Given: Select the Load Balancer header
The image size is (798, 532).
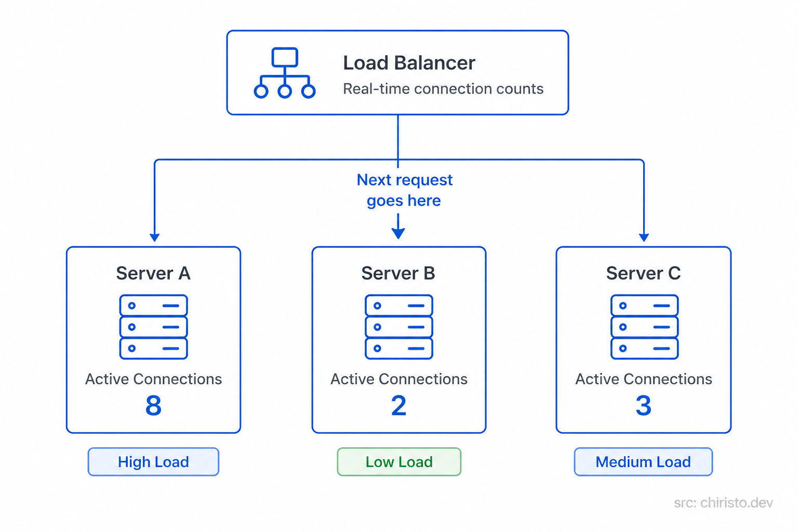Looking at the screenshot, I should [x=409, y=62].
